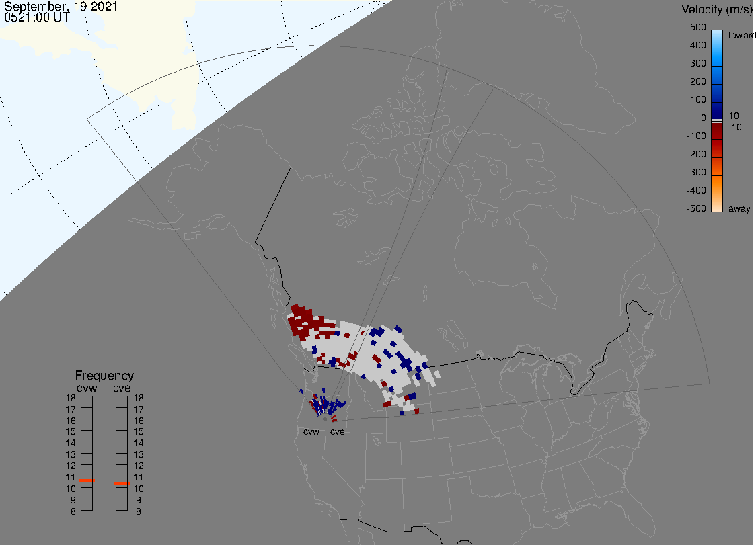The height and width of the screenshot is (545, 756).
Task: Click the 14 label beside the cvw frequency bar
Action: (x=71, y=444)
